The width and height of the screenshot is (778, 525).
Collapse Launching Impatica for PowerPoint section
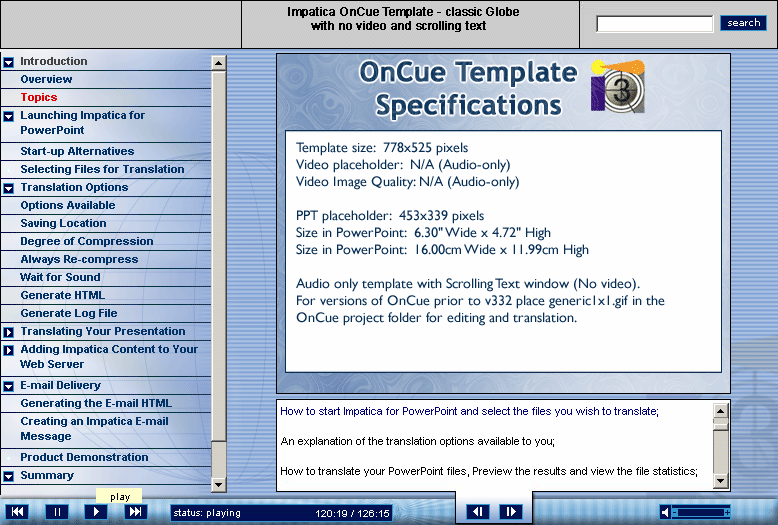pyautogui.click(x=8, y=117)
